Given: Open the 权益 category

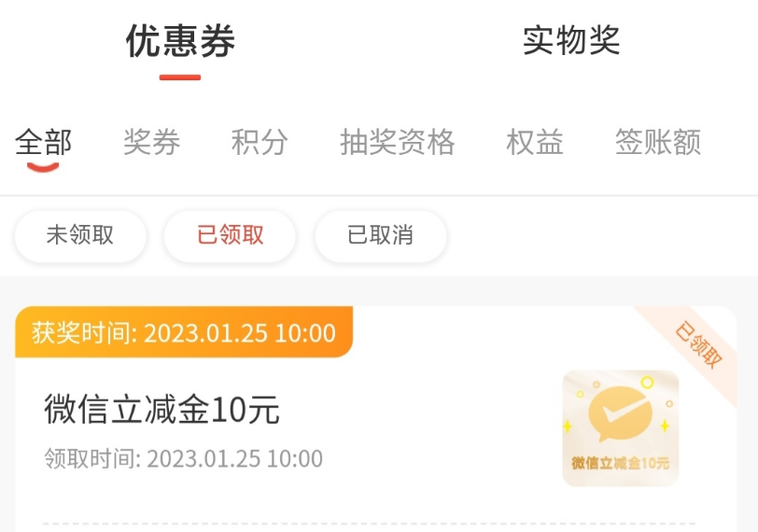Looking at the screenshot, I should coord(535,142).
